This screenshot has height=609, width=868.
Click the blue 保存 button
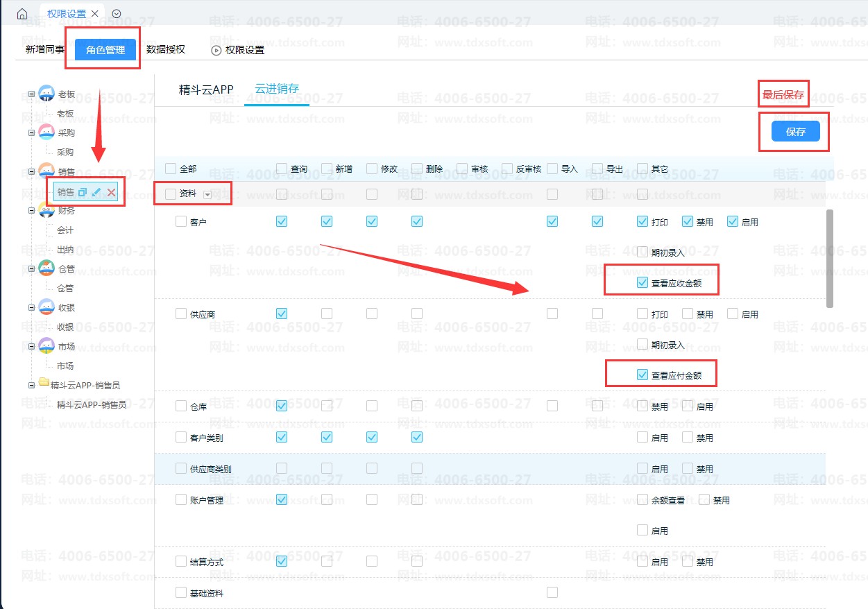pyautogui.click(x=796, y=132)
